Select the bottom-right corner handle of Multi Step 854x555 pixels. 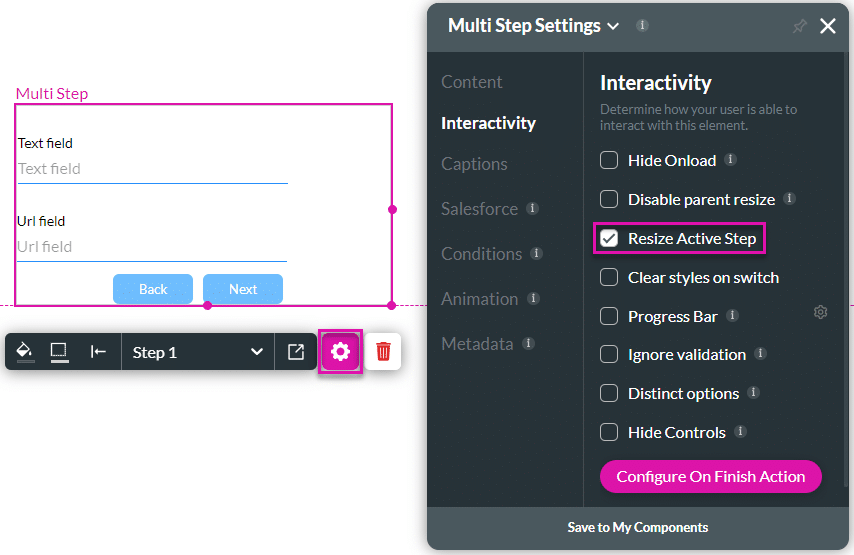tap(392, 306)
